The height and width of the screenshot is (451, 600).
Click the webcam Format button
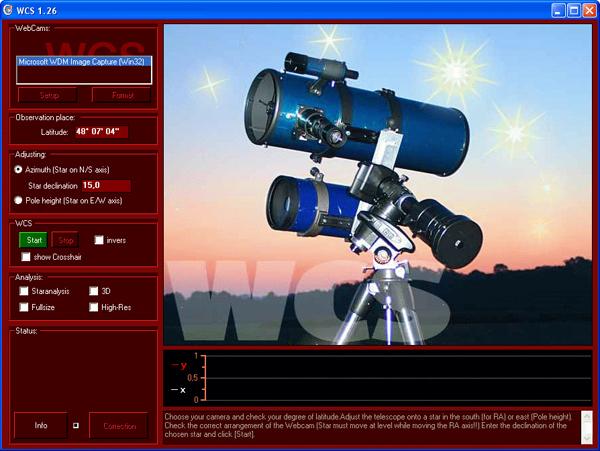[x=121, y=95]
